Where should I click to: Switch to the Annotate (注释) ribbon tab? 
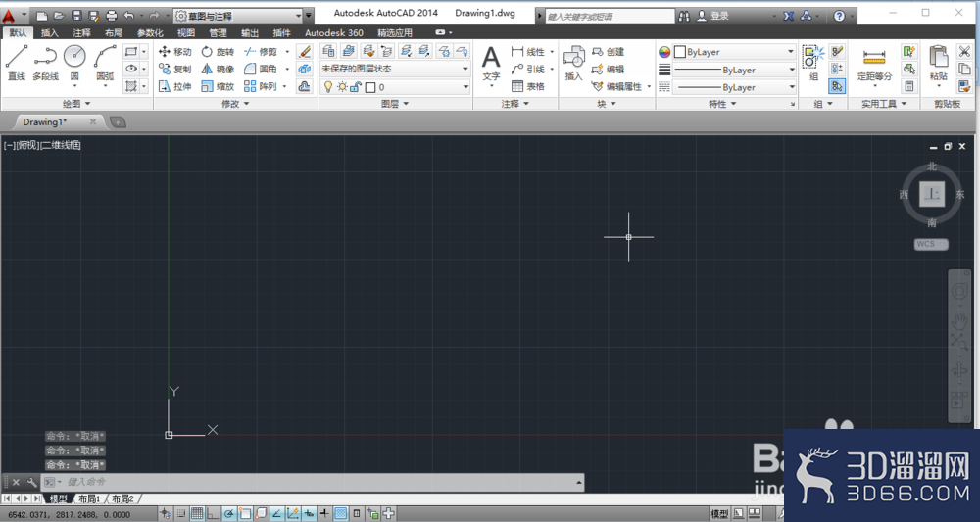81,33
